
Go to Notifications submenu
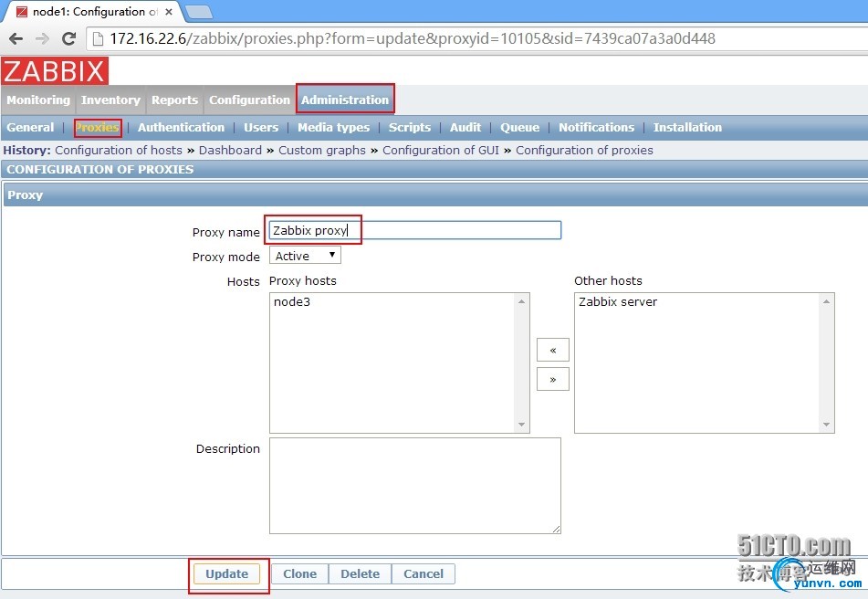pyautogui.click(x=596, y=127)
